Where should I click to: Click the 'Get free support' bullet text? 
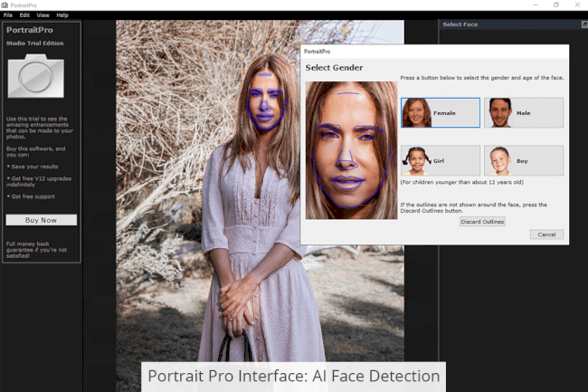click(x=33, y=196)
